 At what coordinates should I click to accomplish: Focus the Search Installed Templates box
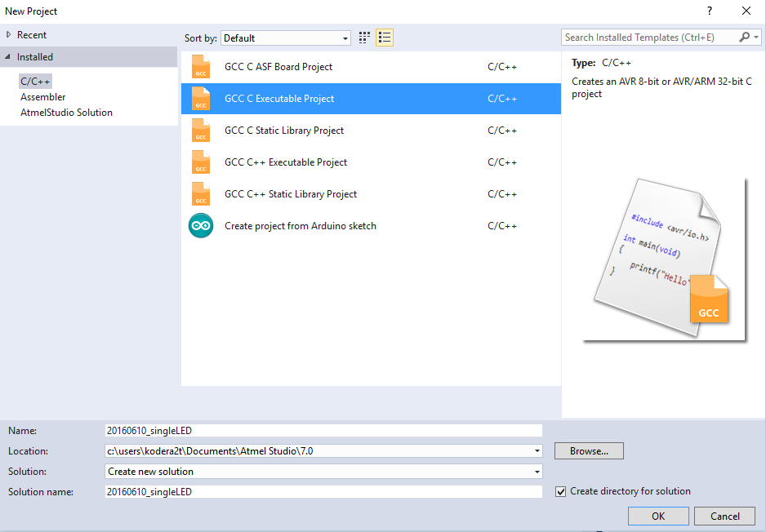(x=650, y=37)
